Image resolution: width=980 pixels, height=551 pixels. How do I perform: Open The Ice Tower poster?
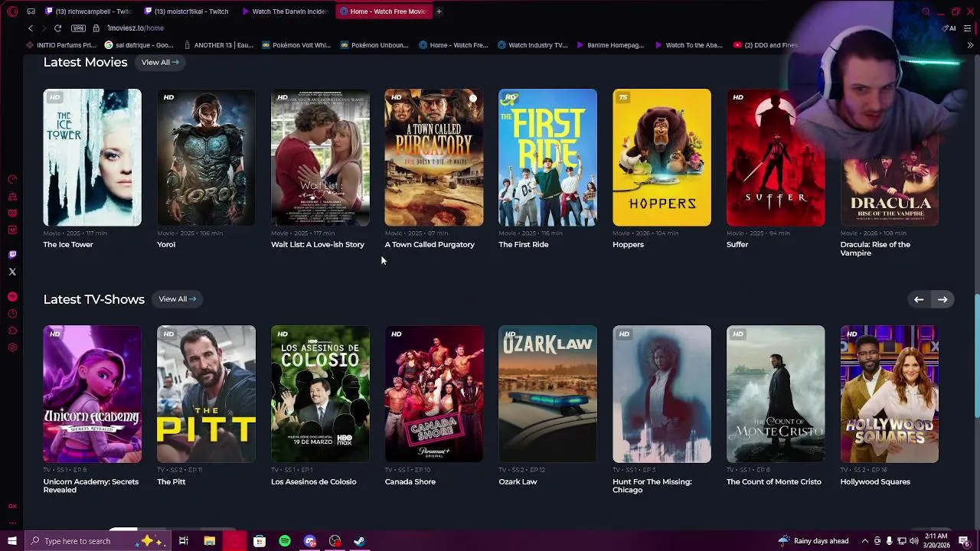pos(92,158)
